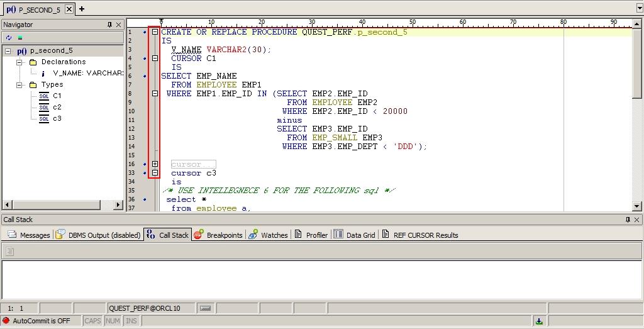Pin the Call Stack panel

(628, 220)
